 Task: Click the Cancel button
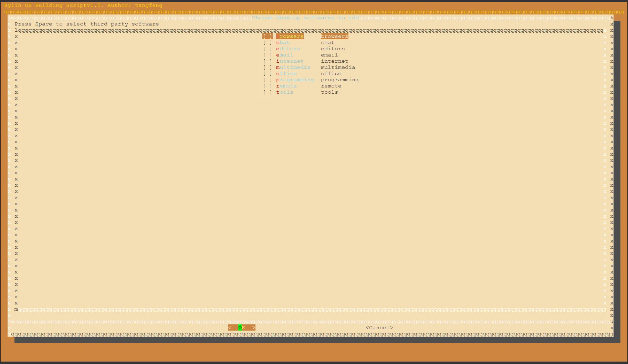click(x=379, y=328)
